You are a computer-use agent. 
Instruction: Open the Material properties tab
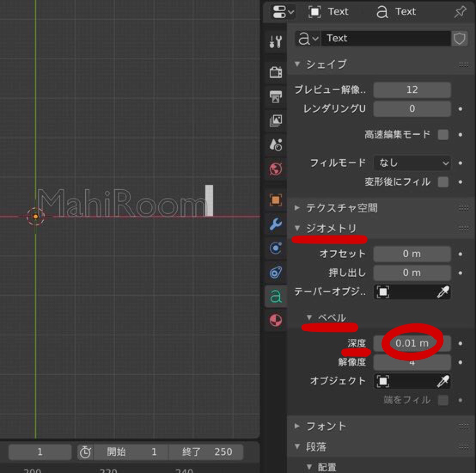(275, 320)
